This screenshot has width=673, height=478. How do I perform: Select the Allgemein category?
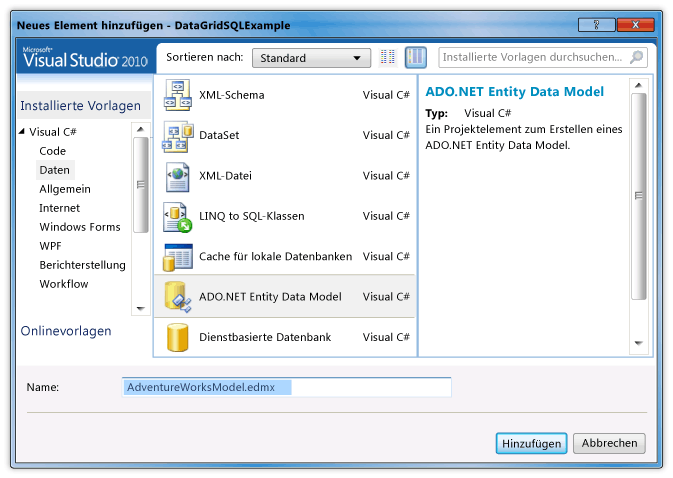[65, 189]
